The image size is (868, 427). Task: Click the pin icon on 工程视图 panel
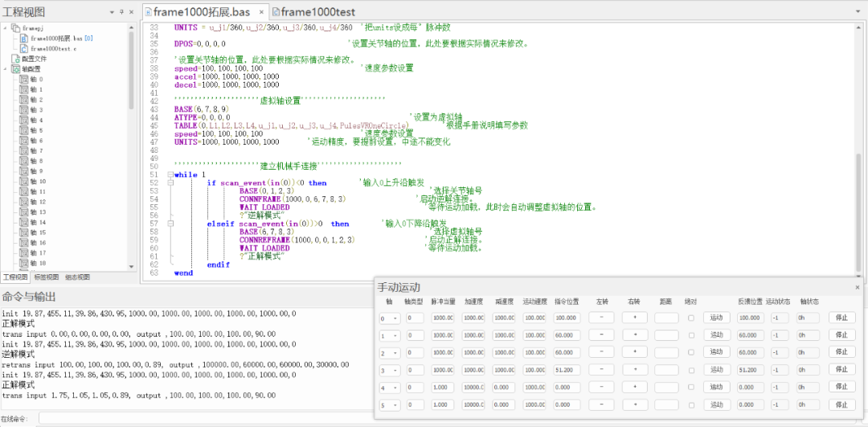click(121, 12)
